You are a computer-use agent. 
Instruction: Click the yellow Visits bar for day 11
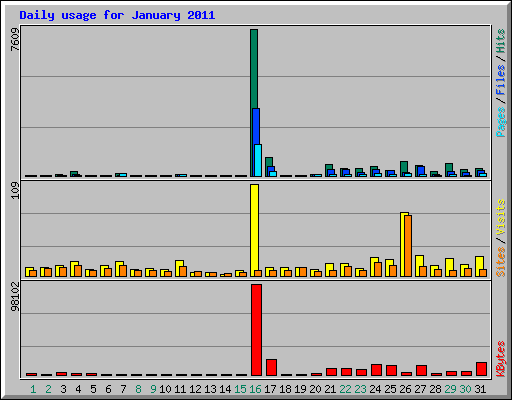tap(178, 268)
